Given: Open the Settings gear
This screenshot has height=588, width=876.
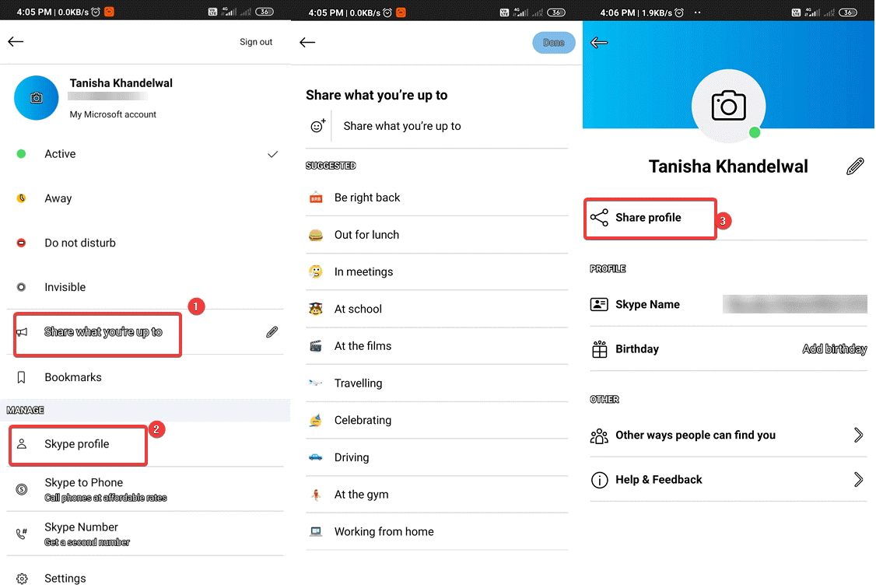Looking at the screenshot, I should pyautogui.click(x=23, y=578).
